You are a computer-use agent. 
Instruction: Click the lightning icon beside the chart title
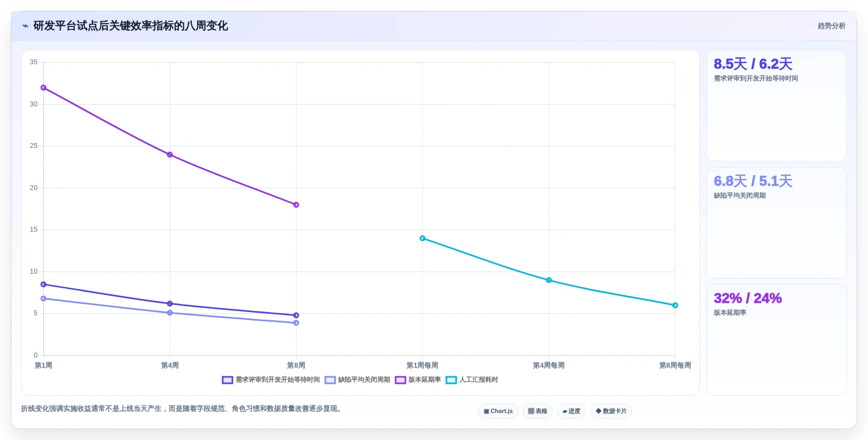[x=25, y=26]
